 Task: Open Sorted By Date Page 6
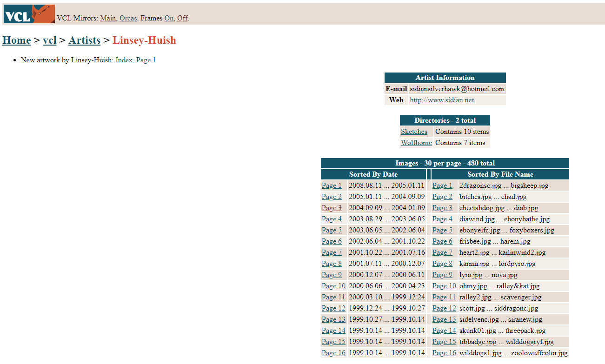pyautogui.click(x=332, y=241)
